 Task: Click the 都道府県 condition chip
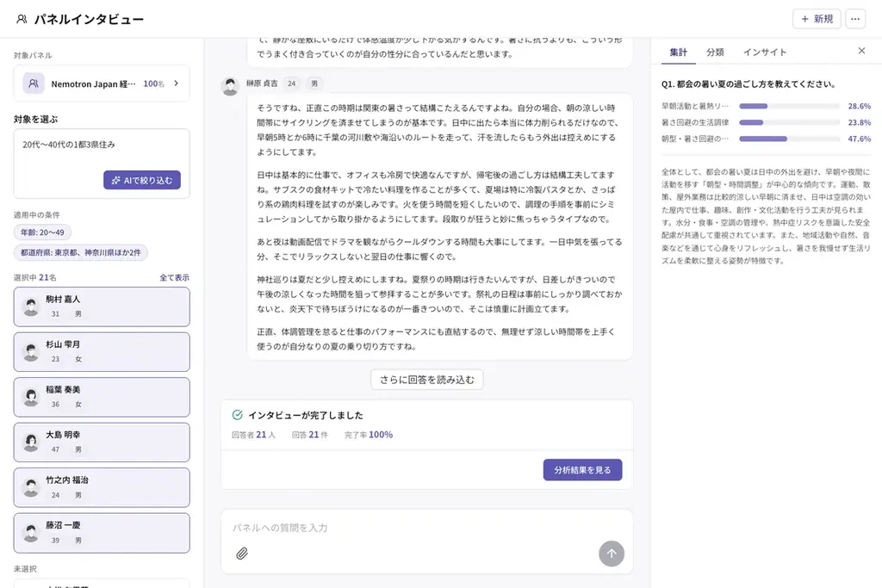pyautogui.click(x=80, y=252)
